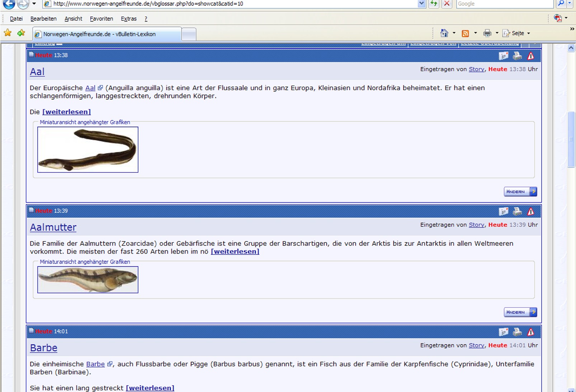Click the send-by-email icon on Aalmutter entry
576x392 pixels.
click(x=504, y=211)
